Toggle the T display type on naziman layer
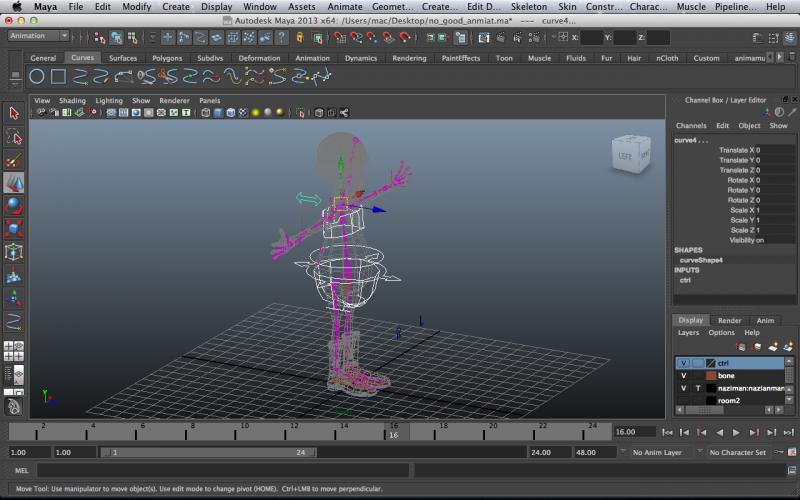 [697, 388]
